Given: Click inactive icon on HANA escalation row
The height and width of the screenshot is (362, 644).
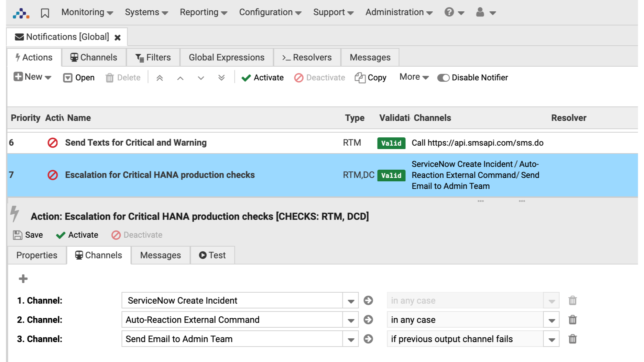Looking at the screenshot, I should 53,175.
